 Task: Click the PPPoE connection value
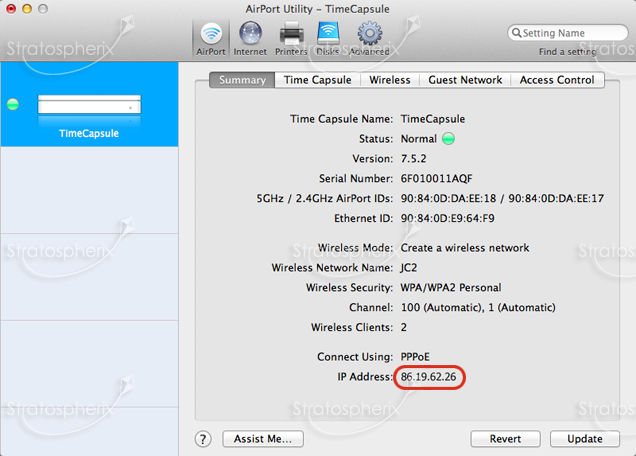(415, 357)
